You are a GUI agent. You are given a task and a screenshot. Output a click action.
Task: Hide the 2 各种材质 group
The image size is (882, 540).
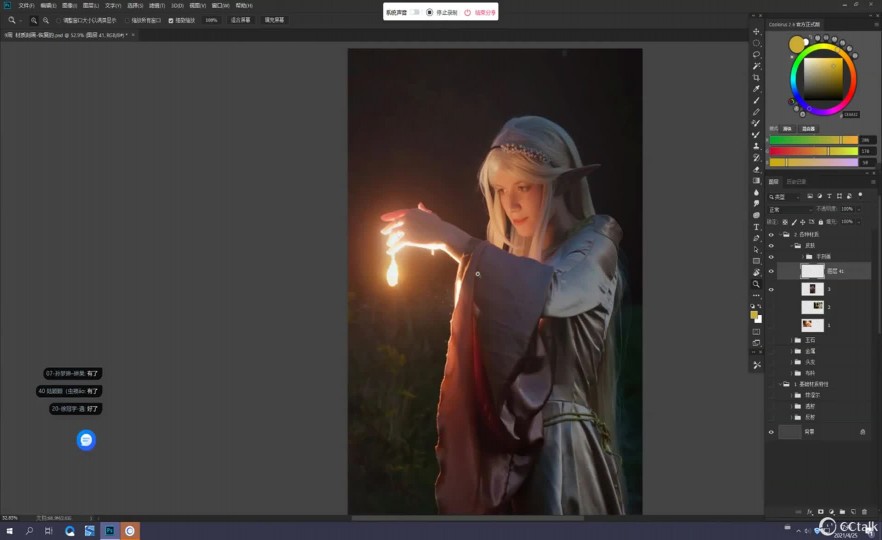click(x=771, y=235)
